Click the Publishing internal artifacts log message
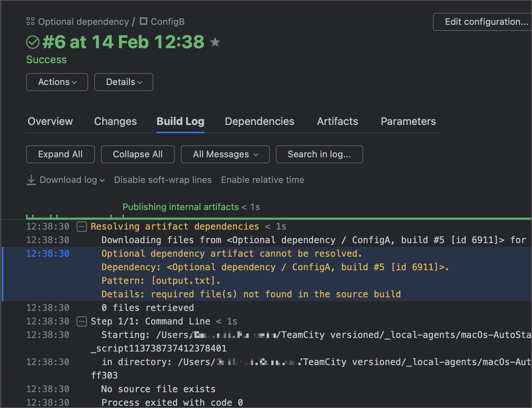Image resolution: width=532 pixels, height=408 pixels. (180, 207)
